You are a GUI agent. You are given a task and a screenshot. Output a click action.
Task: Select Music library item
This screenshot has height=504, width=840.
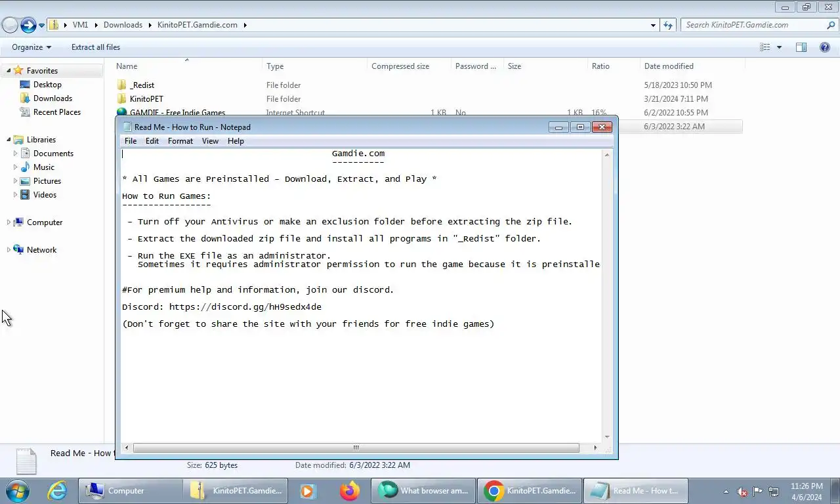pyautogui.click(x=44, y=167)
